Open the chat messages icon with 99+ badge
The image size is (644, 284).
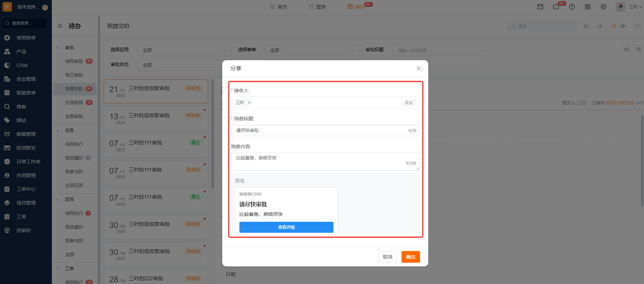click(x=556, y=7)
